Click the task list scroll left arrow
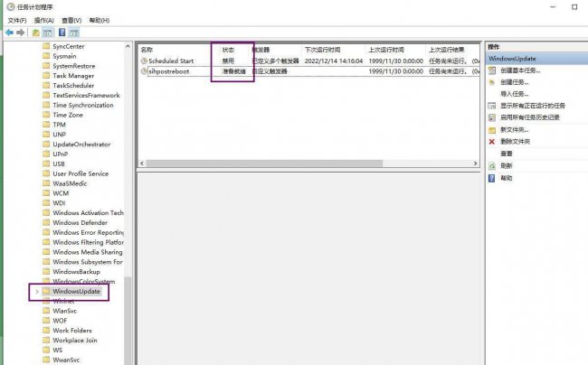588x365 pixels. 142,164
